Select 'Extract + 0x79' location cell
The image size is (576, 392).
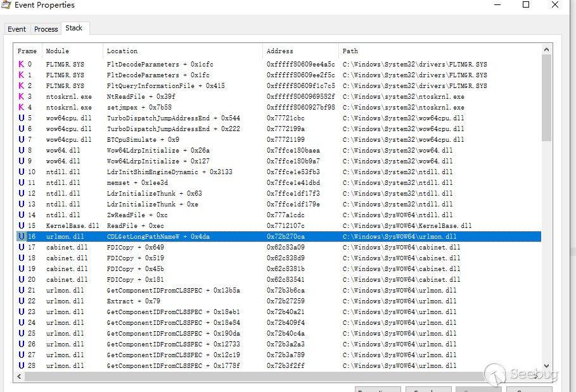(133, 301)
